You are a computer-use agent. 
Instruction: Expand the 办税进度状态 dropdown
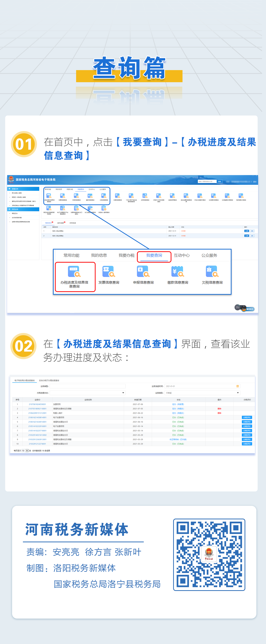(x=123, y=393)
